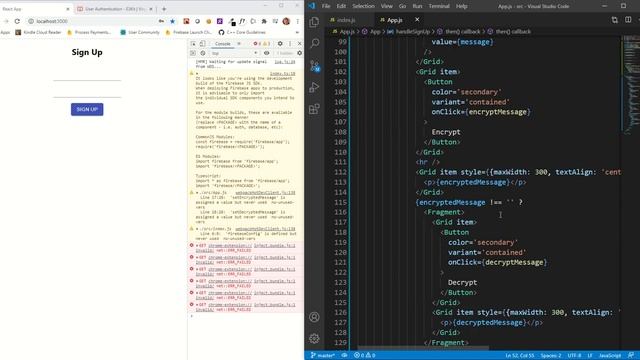
Task: Open the Edit menu in VS Code
Action: [341, 6]
